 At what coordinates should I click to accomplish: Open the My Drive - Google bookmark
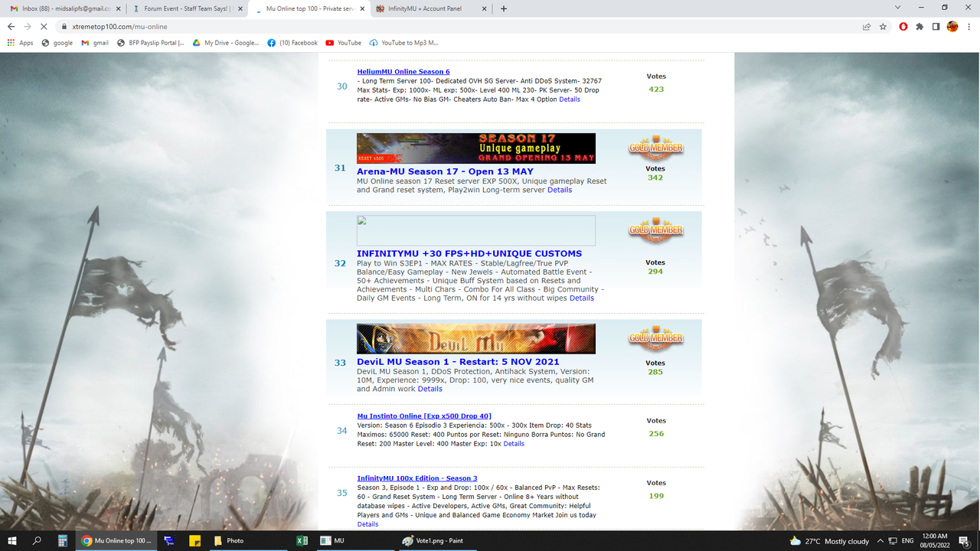pyautogui.click(x=226, y=43)
